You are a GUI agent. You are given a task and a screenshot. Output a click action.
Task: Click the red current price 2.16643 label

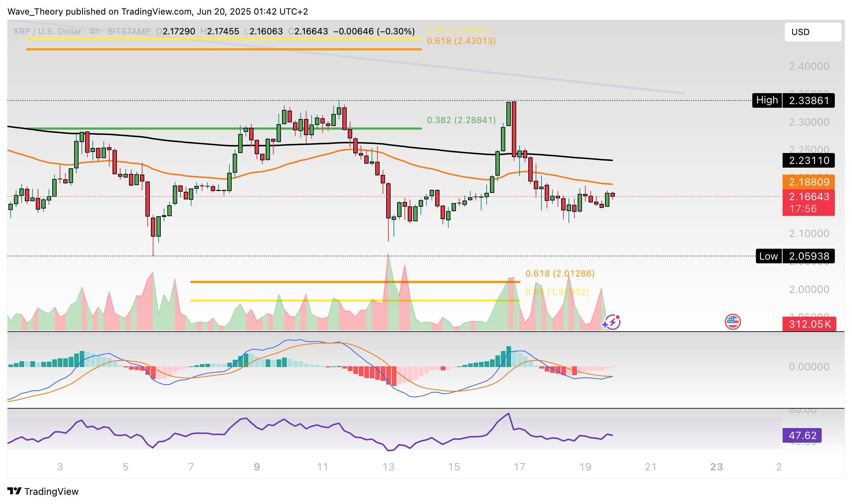tap(809, 197)
